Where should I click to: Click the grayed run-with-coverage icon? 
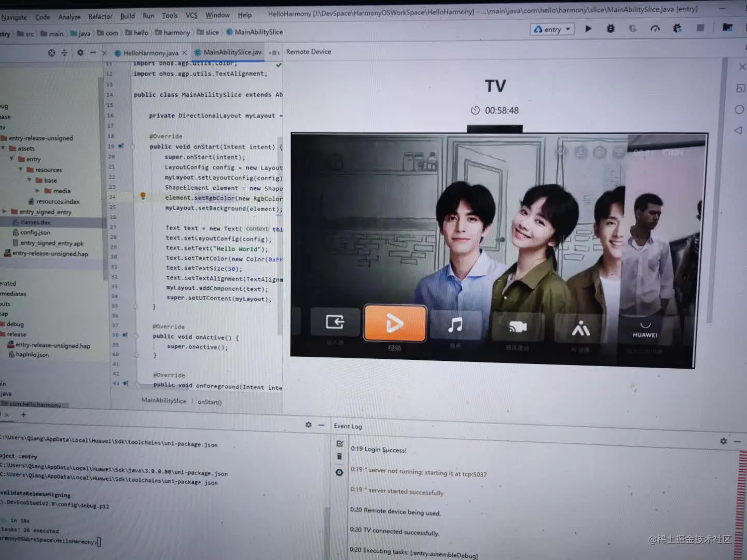pos(632,29)
